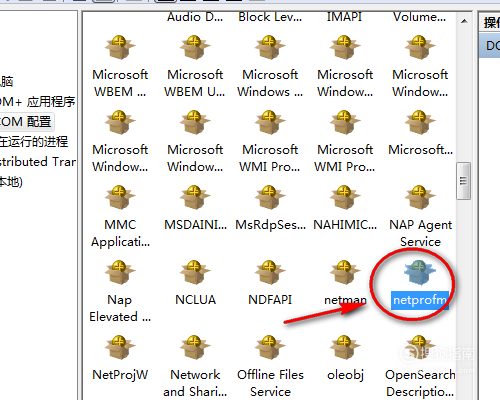This screenshot has height=400, width=500.
Task: Select the Distributed Tran... tree node
Action: tap(38, 162)
